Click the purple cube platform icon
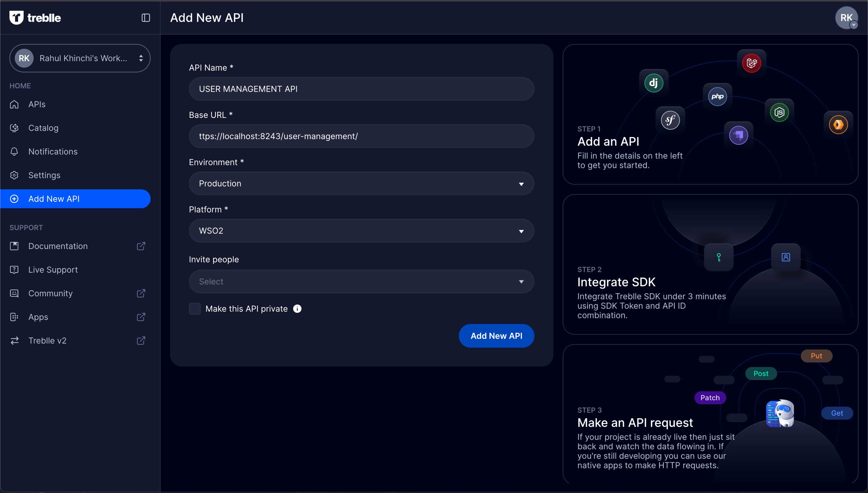The image size is (868, 493). click(x=738, y=136)
